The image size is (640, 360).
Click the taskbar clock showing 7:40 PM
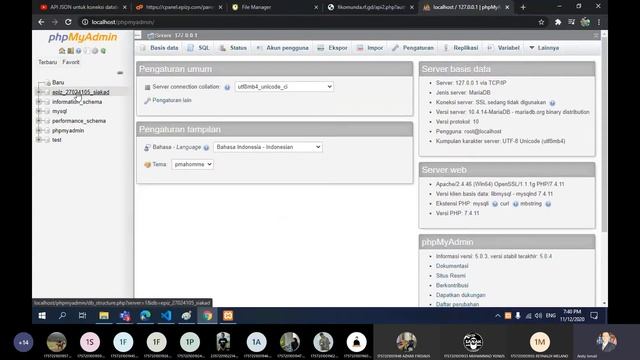coord(572,316)
